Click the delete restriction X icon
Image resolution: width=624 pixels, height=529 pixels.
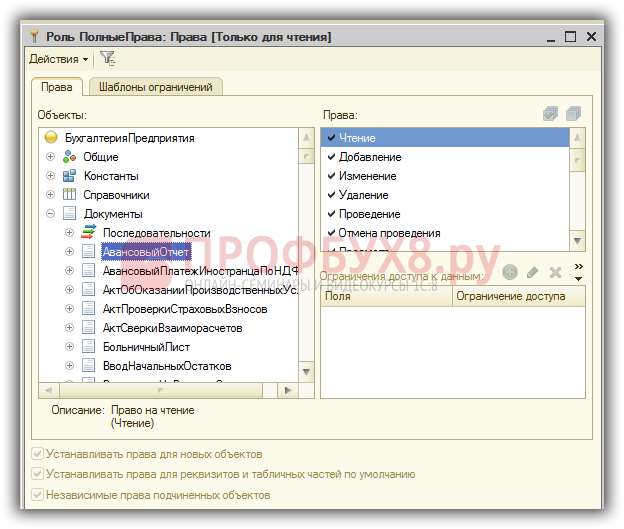click(556, 272)
